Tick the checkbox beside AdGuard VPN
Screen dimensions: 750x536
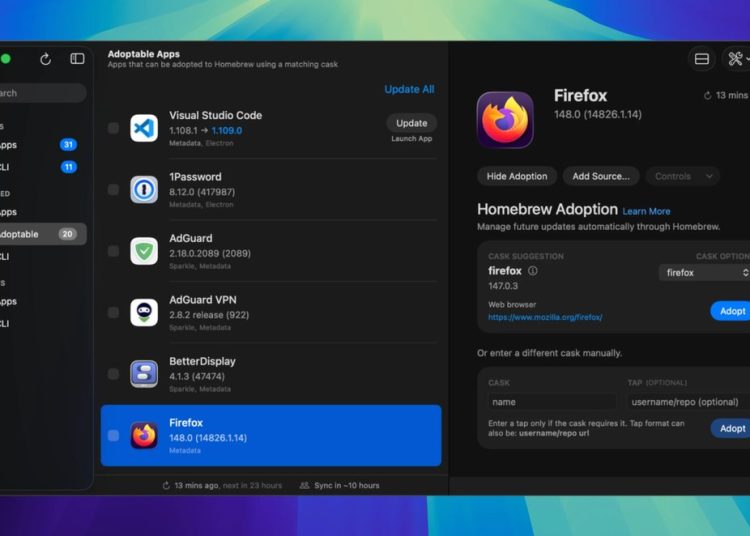113,313
